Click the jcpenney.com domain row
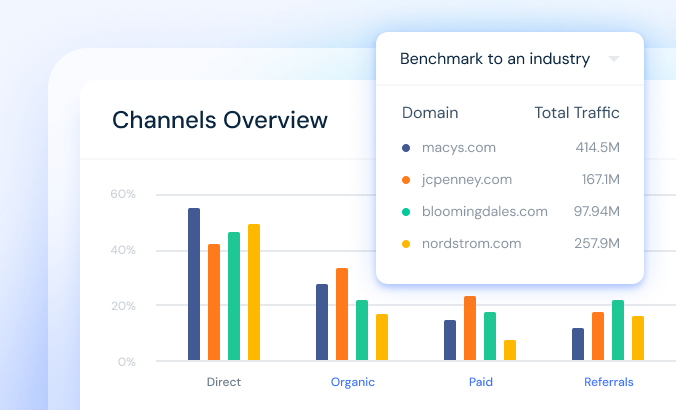 click(x=510, y=179)
